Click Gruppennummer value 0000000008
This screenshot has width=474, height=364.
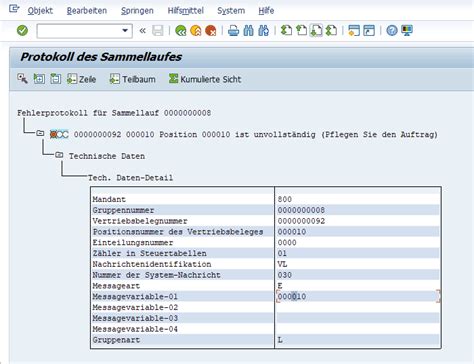301,210
